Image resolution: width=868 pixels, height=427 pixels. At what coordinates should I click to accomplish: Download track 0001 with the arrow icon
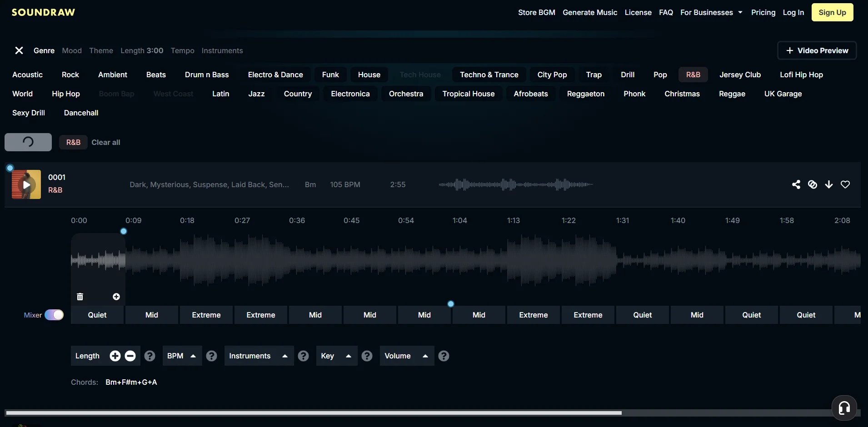pyautogui.click(x=829, y=184)
